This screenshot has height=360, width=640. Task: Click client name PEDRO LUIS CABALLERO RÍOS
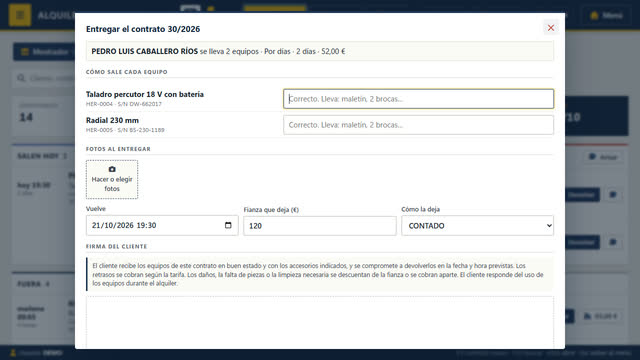coord(144,51)
